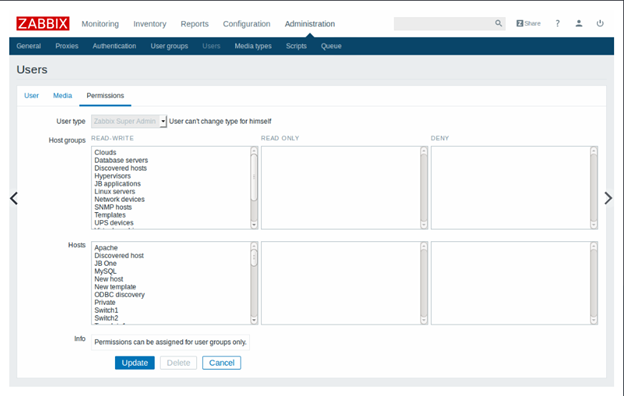Image resolution: width=624 pixels, height=396 pixels.
Task: Select 'JB One' host
Action: coord(105,263)
